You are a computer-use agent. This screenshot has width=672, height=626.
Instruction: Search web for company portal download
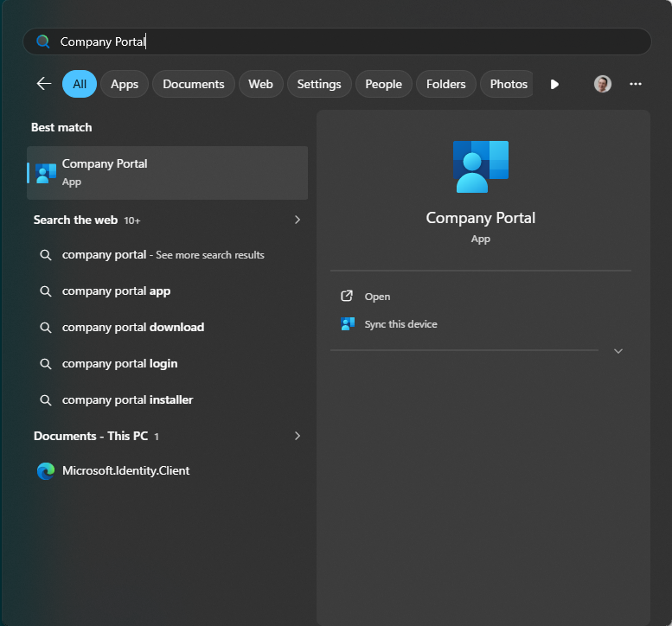pyautogui.click(x=133, y=327)
